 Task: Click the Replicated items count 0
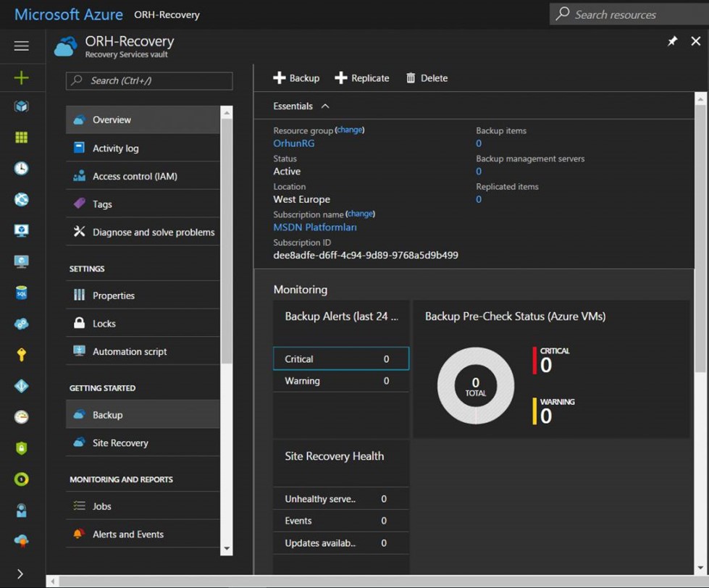(x=479, y=199)
